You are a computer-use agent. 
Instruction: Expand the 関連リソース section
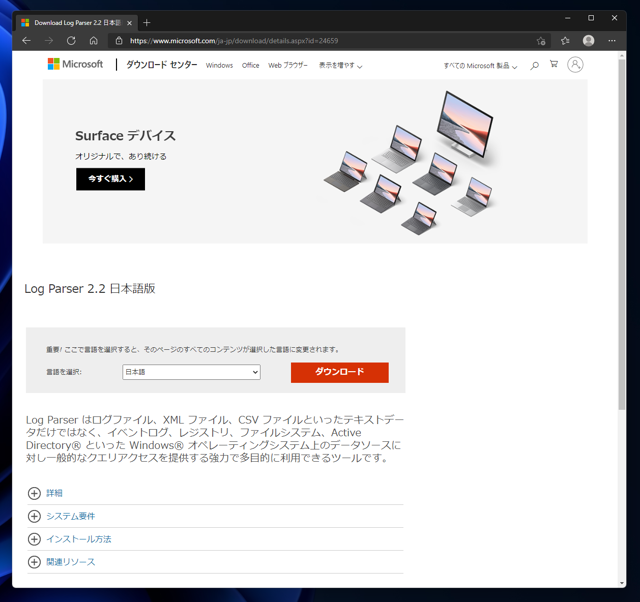tap(70, 562)
